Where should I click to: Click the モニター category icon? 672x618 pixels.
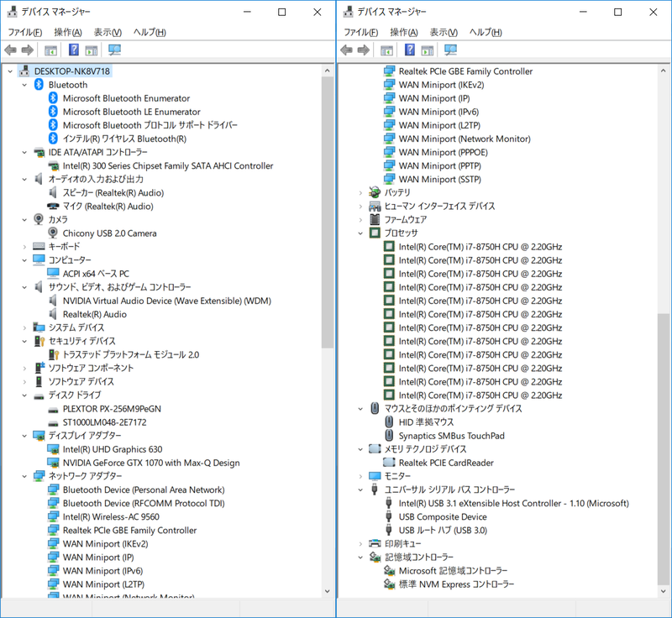click(375, 476)
